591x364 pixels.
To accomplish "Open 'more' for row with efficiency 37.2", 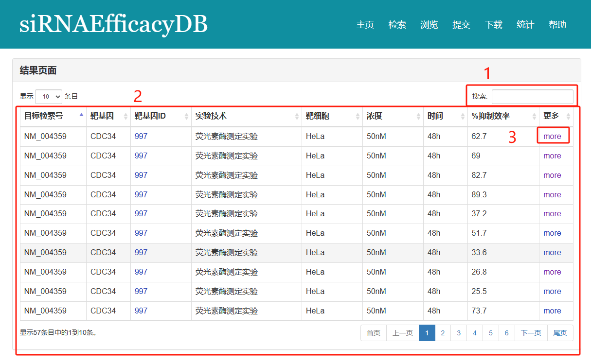I will click(x=552, y=214).
